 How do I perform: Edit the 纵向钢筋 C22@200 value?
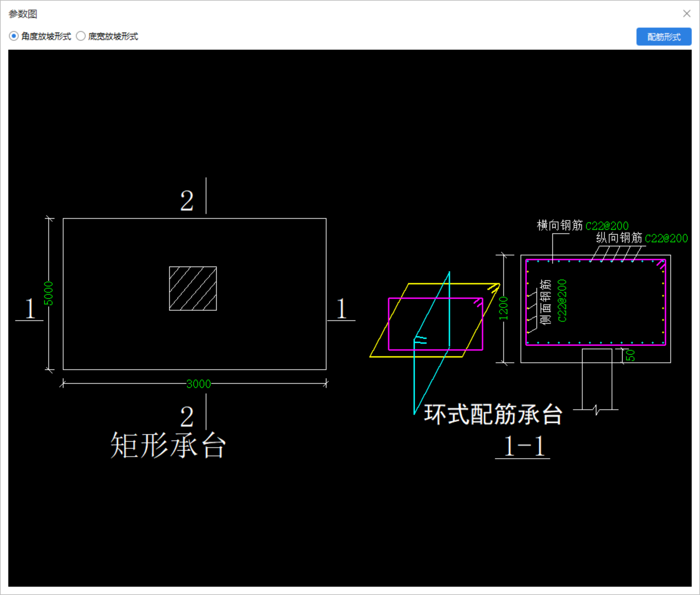click(x=666, y=238)
